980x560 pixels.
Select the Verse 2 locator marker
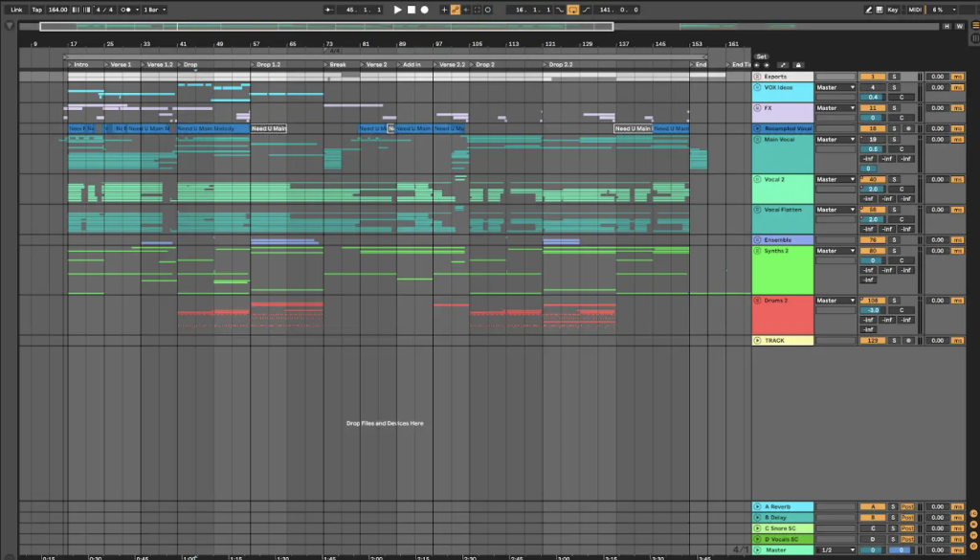click(375, 64)
